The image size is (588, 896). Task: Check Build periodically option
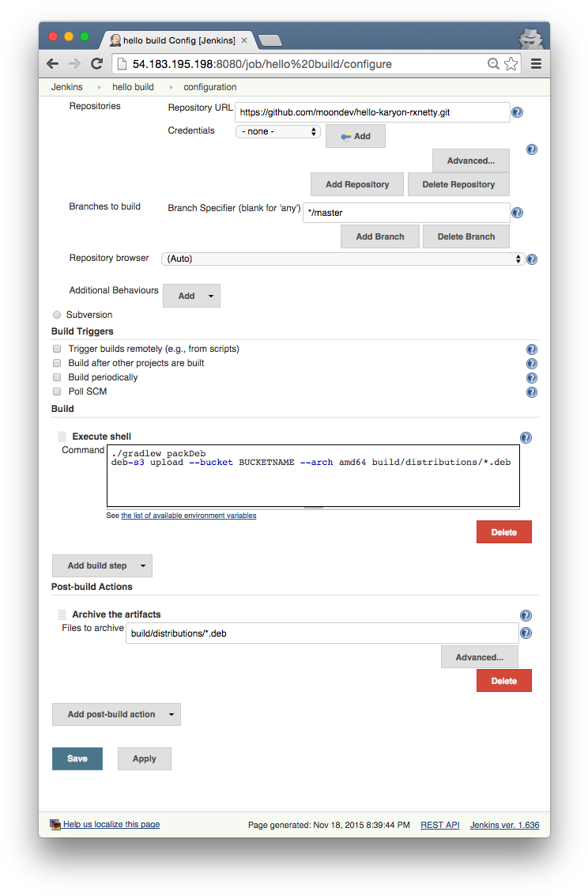coord(57,377)
